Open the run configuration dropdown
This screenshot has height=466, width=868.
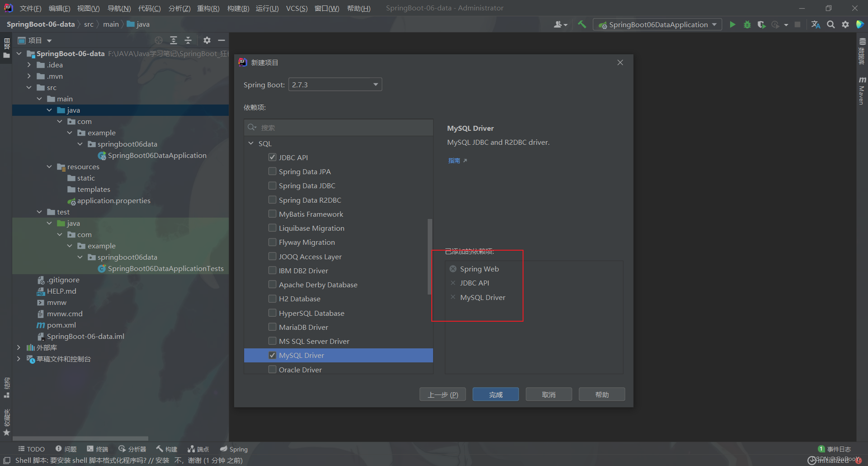657,24
